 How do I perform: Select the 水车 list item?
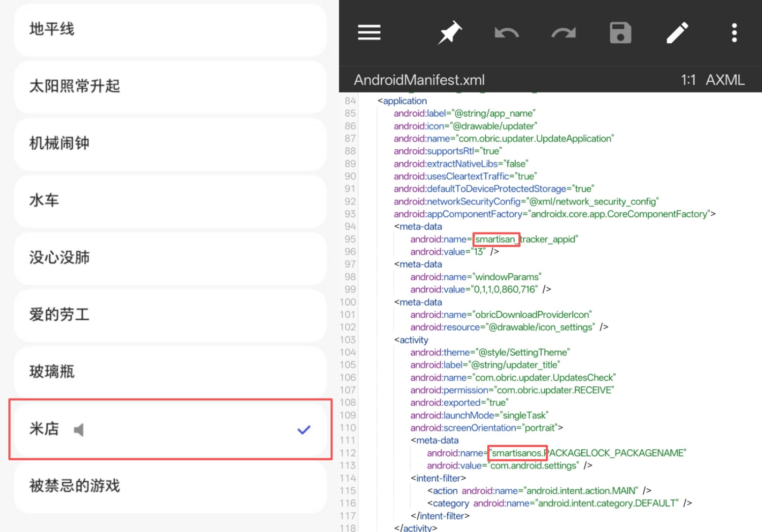pos(170,201)
